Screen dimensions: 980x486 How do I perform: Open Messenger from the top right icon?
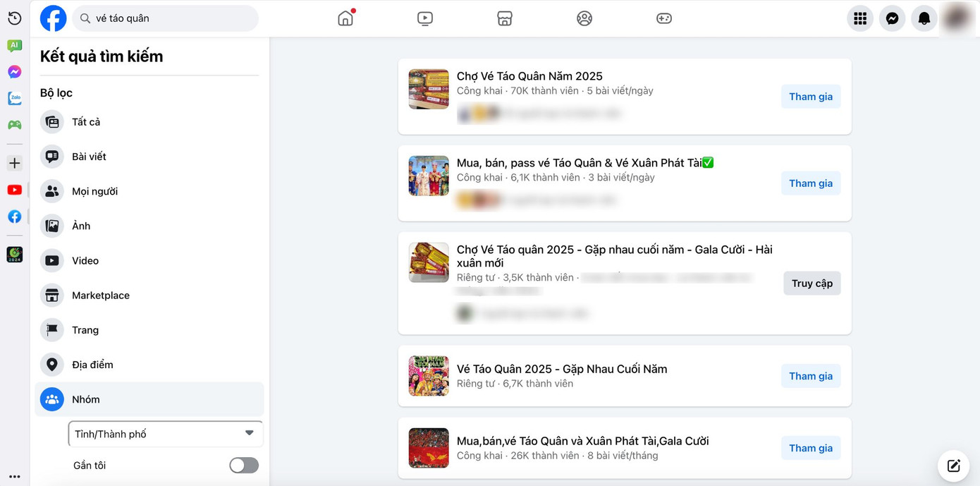[x=892, y=18]
